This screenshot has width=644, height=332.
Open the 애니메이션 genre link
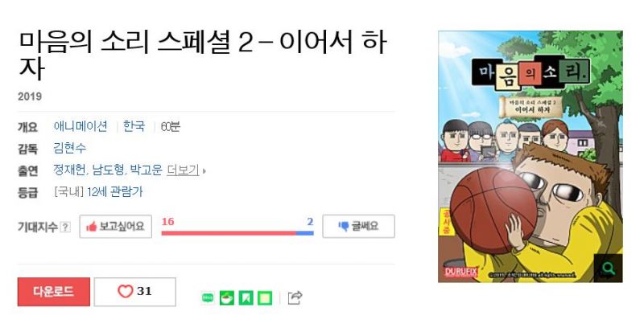click(80, 126)
